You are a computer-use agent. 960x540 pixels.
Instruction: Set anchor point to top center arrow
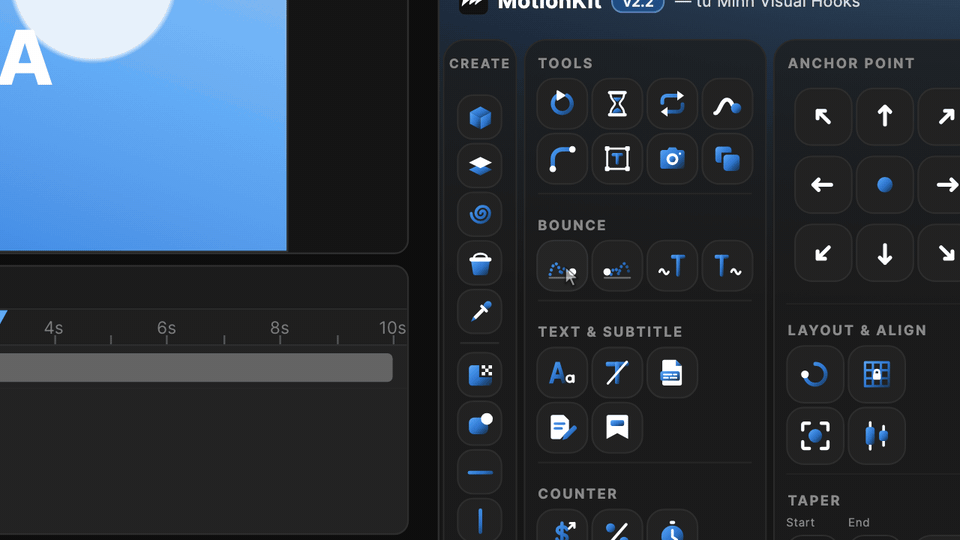click(885, 116)
